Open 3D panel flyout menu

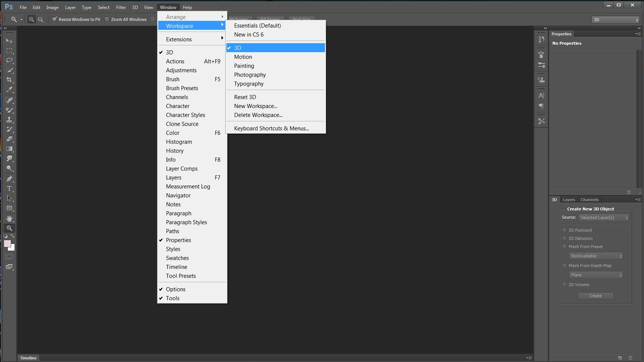click(x=638, y=200)
